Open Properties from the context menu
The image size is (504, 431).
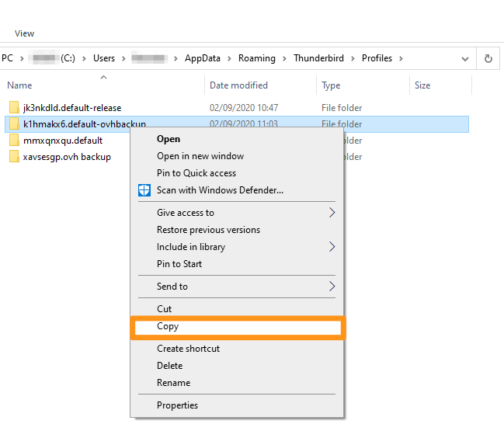pos(177,405)
